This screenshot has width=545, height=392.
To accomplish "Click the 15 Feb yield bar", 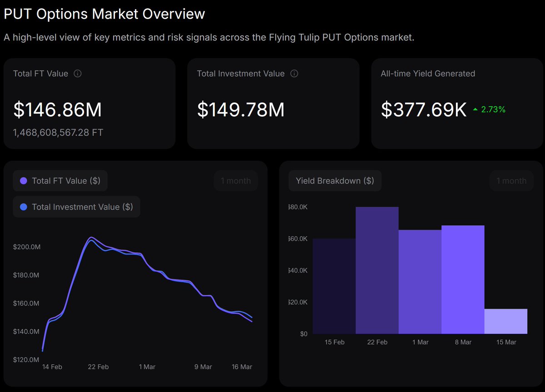I will pos(334,286).
